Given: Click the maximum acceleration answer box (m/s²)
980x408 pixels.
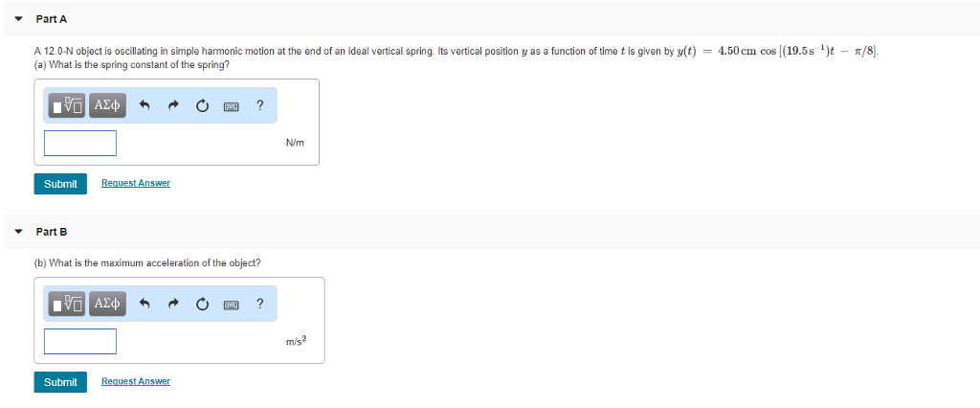Looking at the screenshot, I should pyautogui.click(x=80, y=341).
